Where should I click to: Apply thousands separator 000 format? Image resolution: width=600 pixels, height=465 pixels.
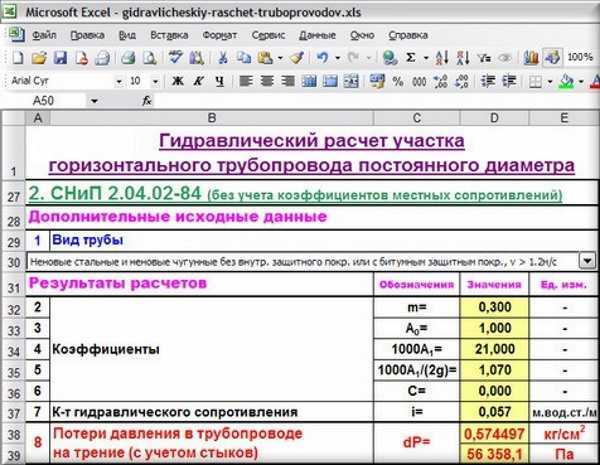pos(419,81)
